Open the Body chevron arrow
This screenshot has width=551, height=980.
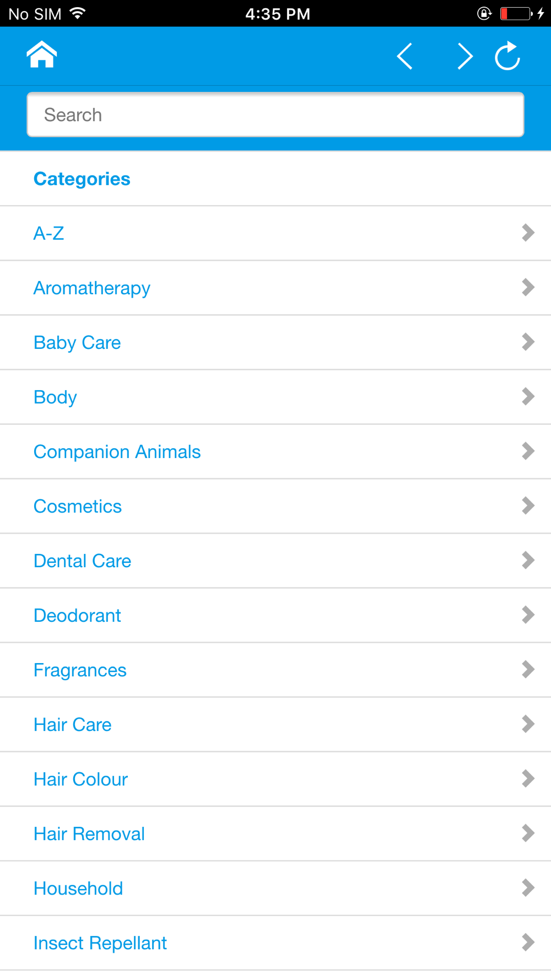pyautogui.click(x=528, y=396)
